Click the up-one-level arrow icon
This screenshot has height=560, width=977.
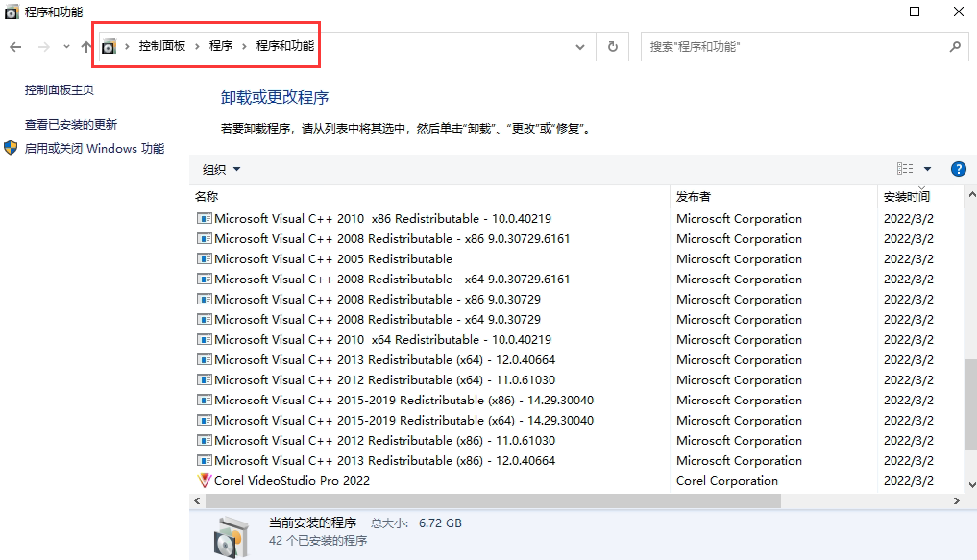click(86, 46)
